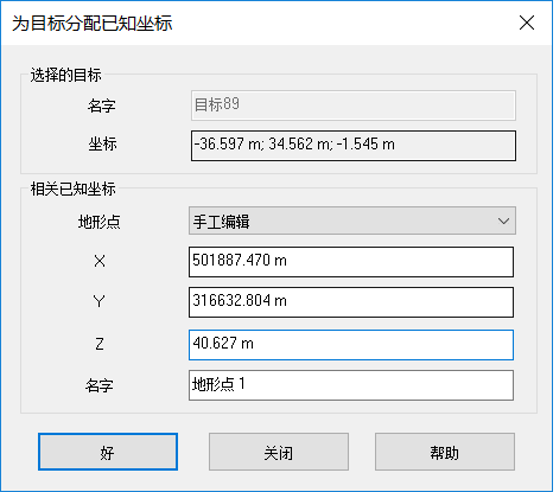Image resolution: width=556 pixels, height=495 pixels.
Task: Open the 手工编辑 terrain point dropdown
Action: tap(352, 221)
